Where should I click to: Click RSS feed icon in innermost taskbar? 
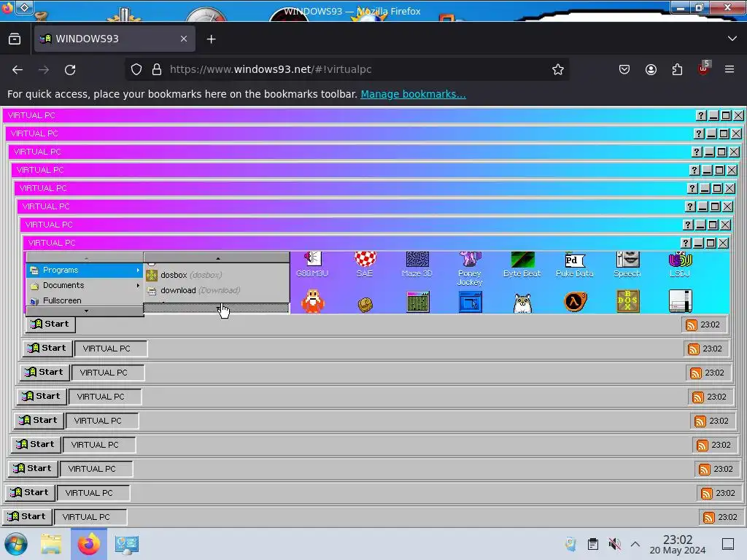click(x=691, y=324)
